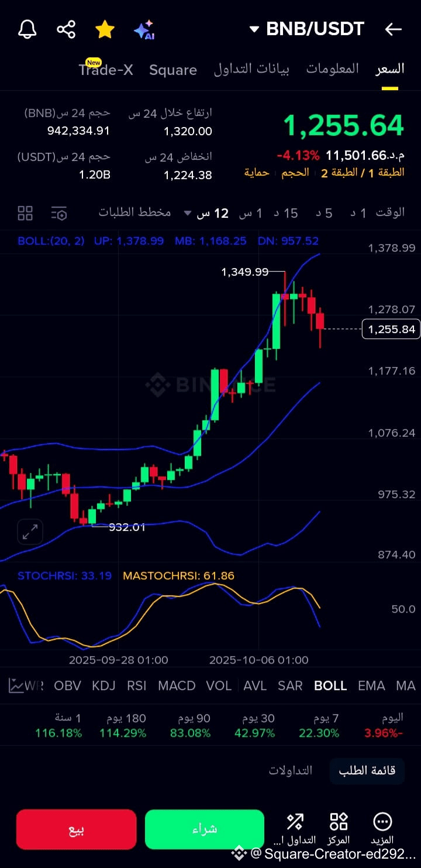
Task: Tap the 180 يوم 114.29% performance
Action: 123,726
